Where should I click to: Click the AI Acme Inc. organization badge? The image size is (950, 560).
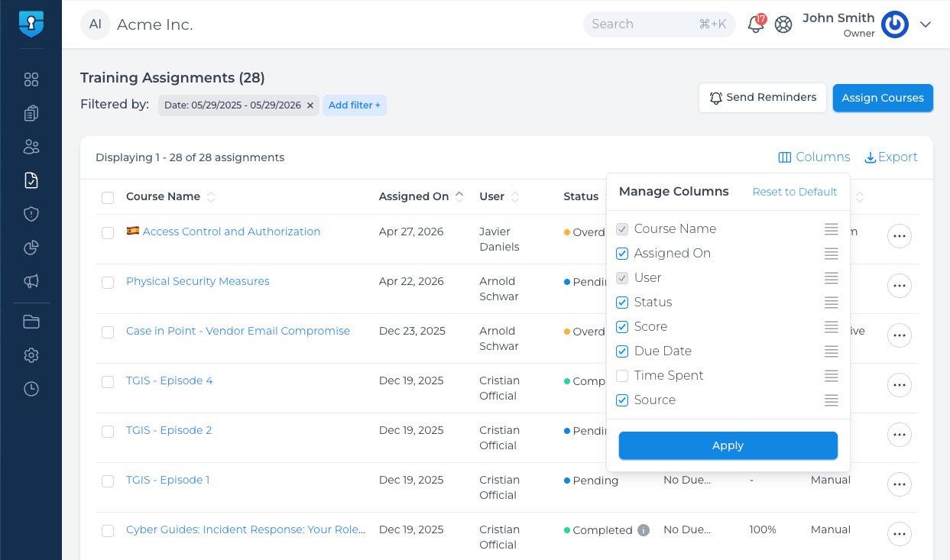[x=96, y=24]
